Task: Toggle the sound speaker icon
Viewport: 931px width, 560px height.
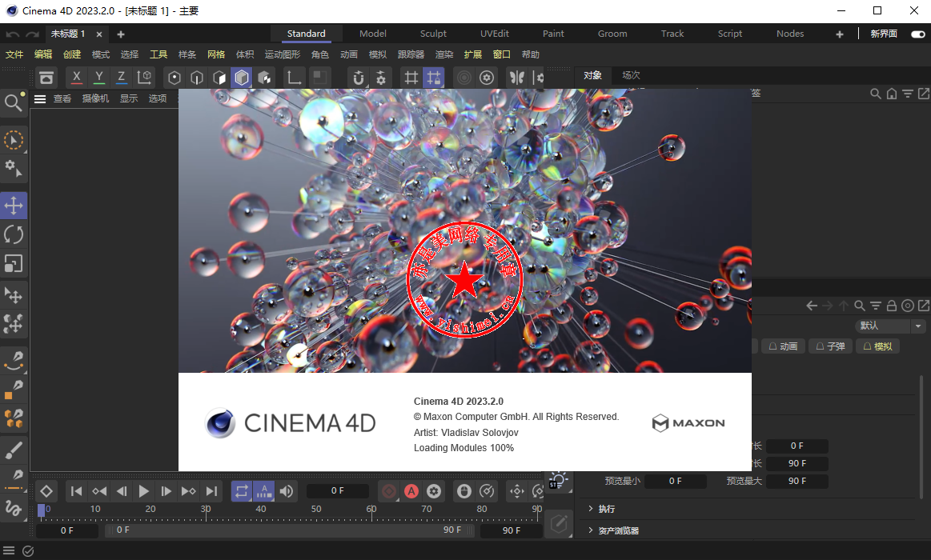Action: [287, 491]
